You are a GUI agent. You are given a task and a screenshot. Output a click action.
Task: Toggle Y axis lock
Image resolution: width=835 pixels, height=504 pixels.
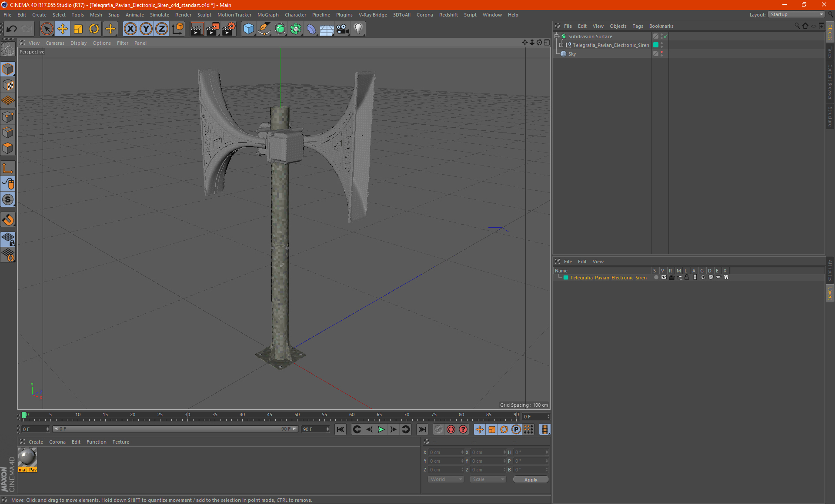point(146,29)
